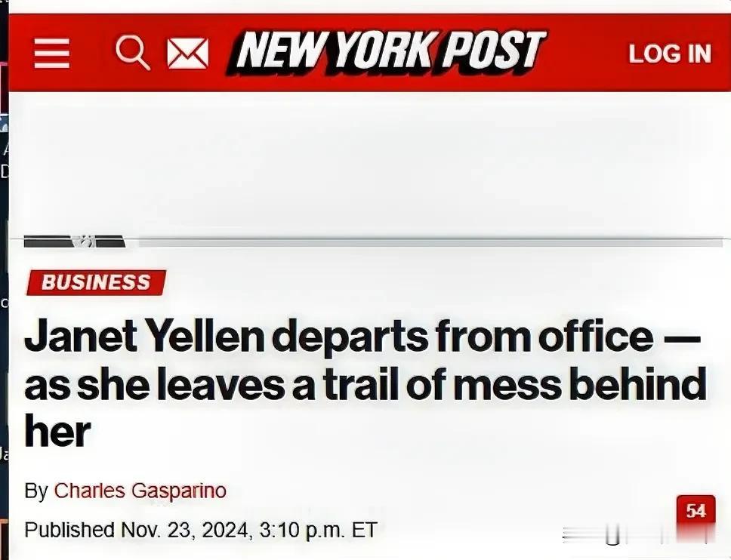Open author Charles Gasparino's page
The width and height of the screenshot is (731, 560).
point(140,491)
